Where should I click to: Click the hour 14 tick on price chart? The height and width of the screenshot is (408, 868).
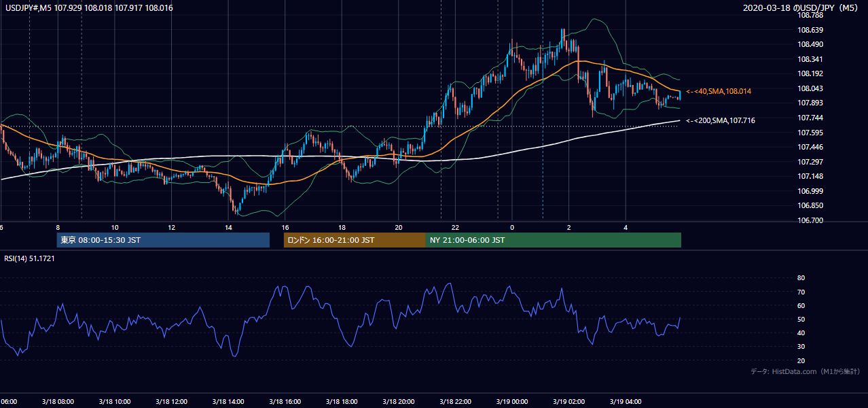tap(228, 227)
